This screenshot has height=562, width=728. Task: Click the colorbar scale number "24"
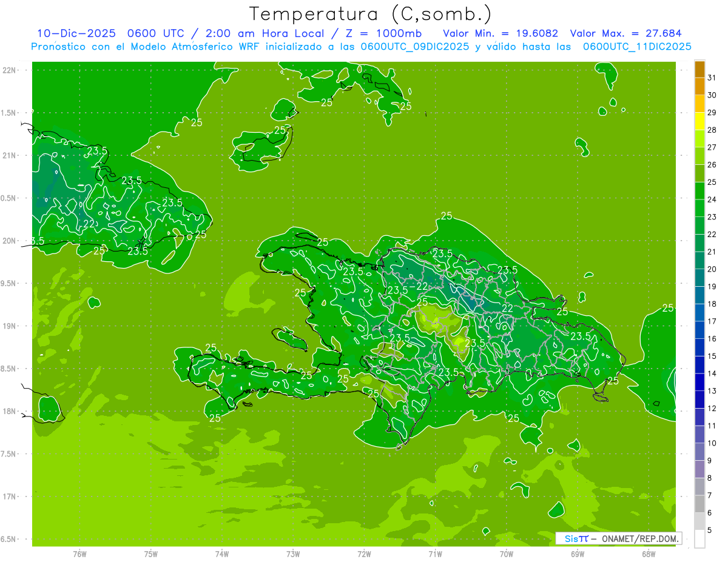coord(712,199)
